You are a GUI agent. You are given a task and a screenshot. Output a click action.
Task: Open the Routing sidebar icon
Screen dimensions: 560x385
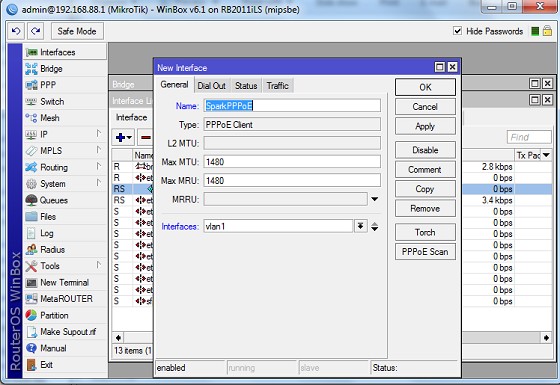pyautogui.click(x=31, y=167)
